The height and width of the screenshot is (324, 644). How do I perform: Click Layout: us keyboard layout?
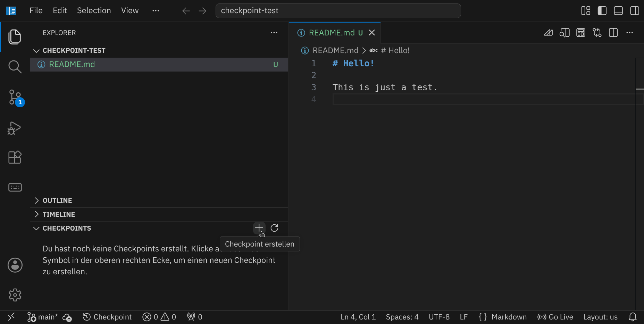tap(600, 317)
